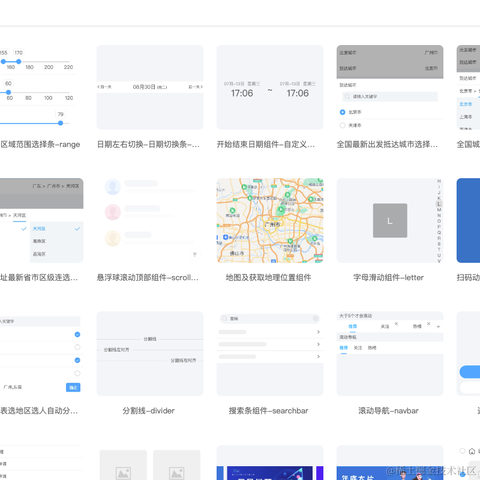
Task: Click the left image placeholder icon
Action: pos(123,473)
